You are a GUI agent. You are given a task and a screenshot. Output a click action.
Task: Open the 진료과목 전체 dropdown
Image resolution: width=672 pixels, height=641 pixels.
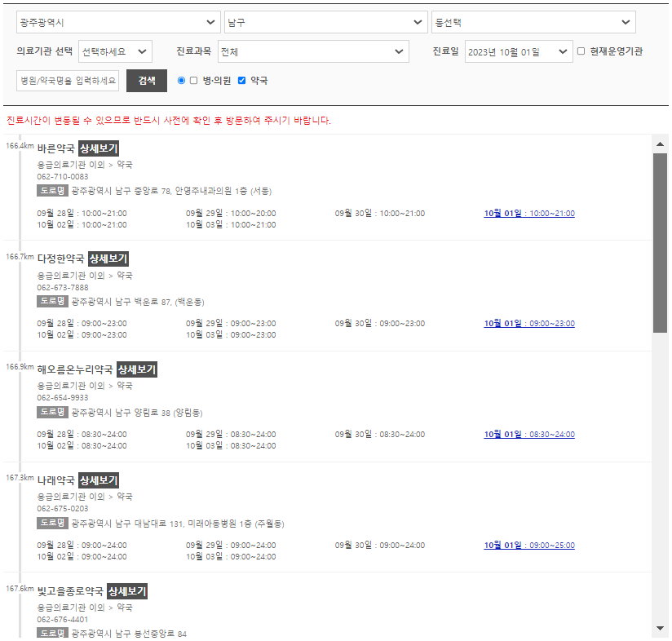point(313,52)
